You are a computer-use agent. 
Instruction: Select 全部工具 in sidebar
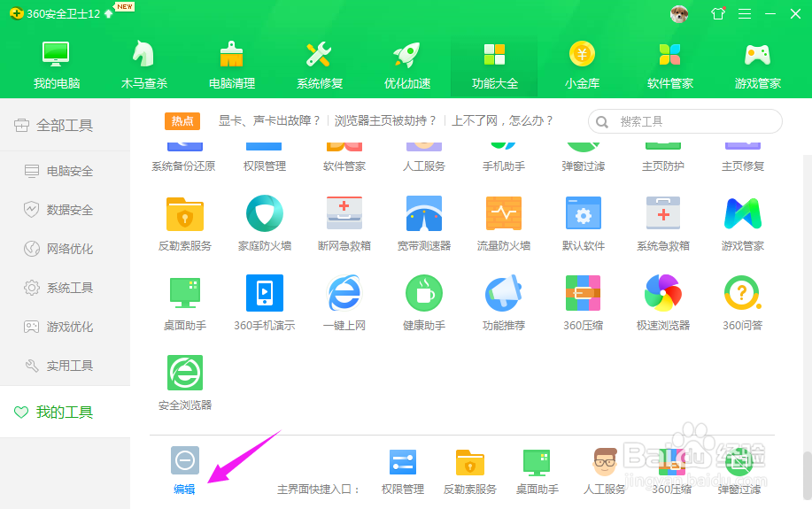click(x=65, y=126)
